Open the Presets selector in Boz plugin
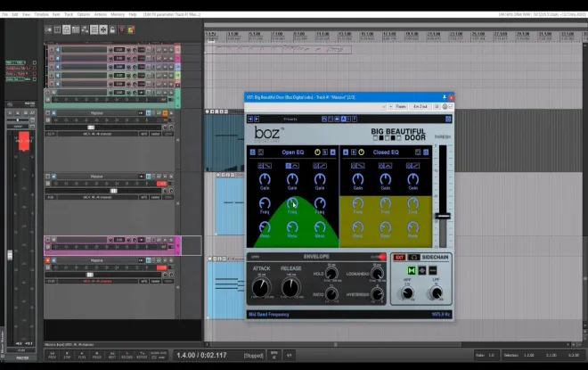The height and width of the screenshot is (370, 588). tap(290, 119)
